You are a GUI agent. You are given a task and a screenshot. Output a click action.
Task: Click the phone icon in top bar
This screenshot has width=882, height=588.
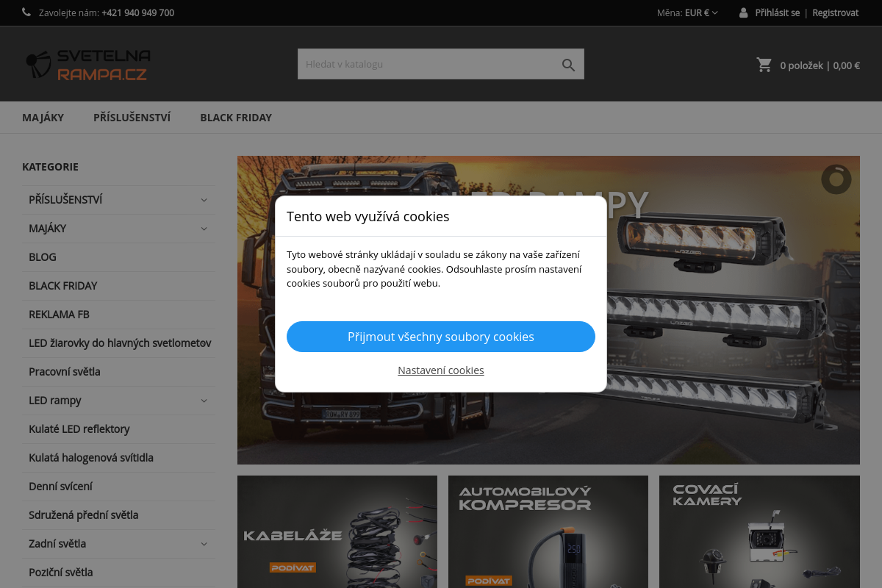point(26,12)
